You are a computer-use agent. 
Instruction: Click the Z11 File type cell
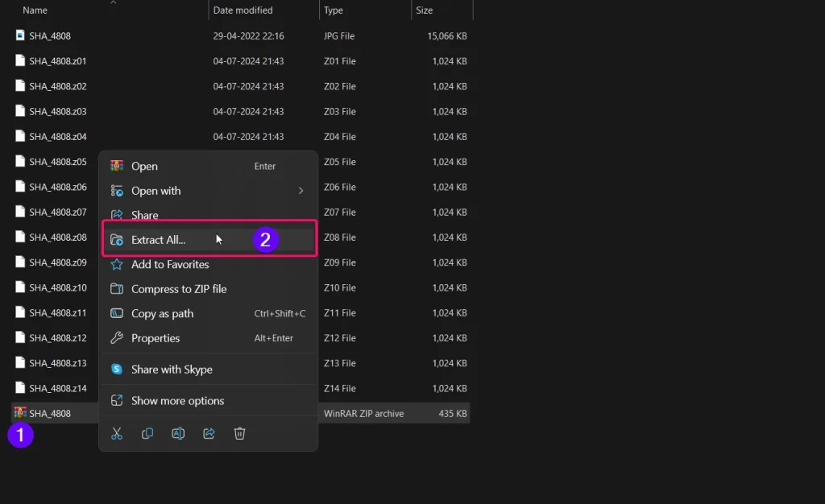click(x=340, y=312)
